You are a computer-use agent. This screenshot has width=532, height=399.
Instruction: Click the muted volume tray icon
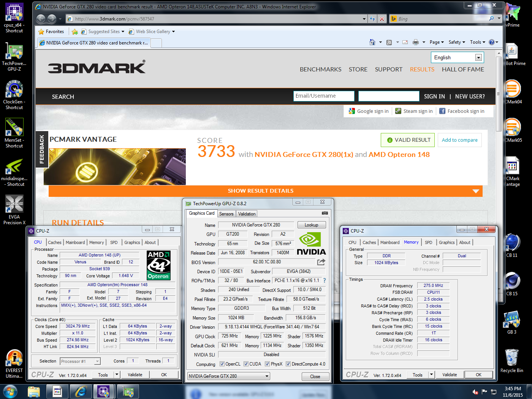tap(475, 391)
